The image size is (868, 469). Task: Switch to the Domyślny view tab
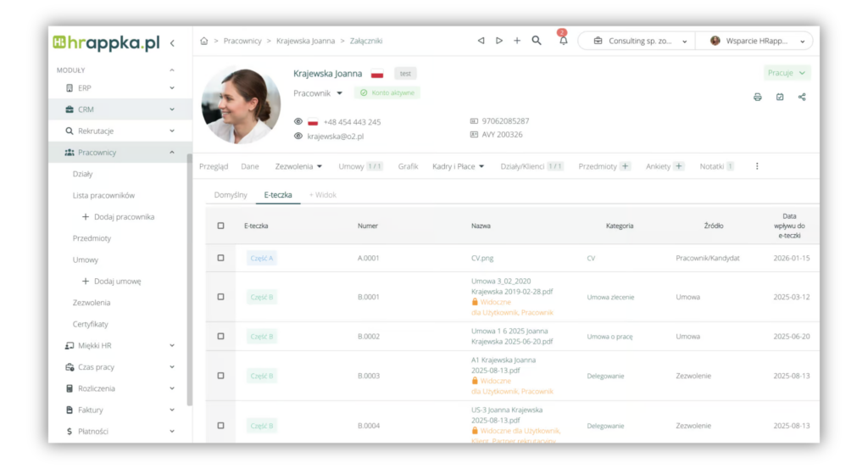(x=231, y=195)
